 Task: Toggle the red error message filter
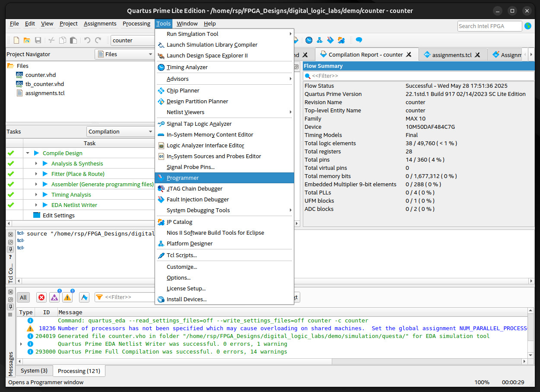[x=41, y=297]
